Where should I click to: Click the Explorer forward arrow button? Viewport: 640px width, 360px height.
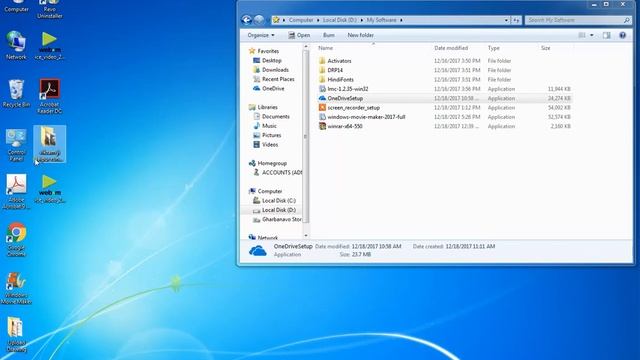[x=259, y=20]
